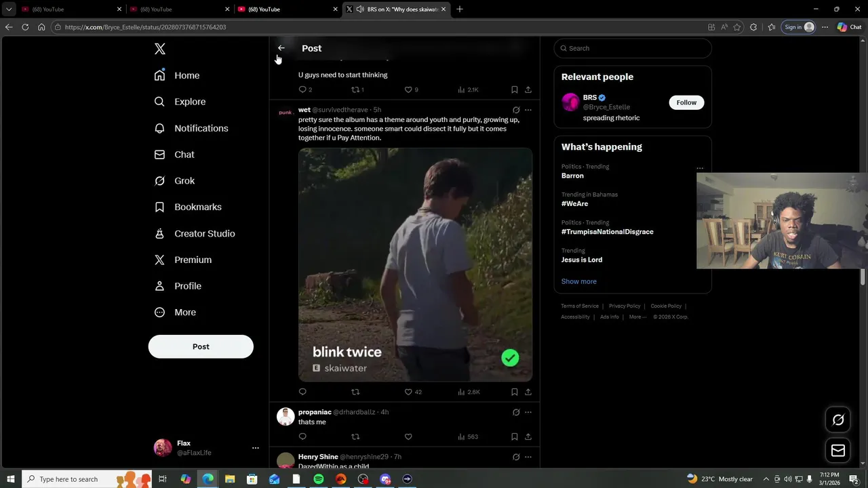Viewport: 868px width, 488px height.
Task: Repost the "U guys need to start thinking" post
Action: tap(357, 89)
